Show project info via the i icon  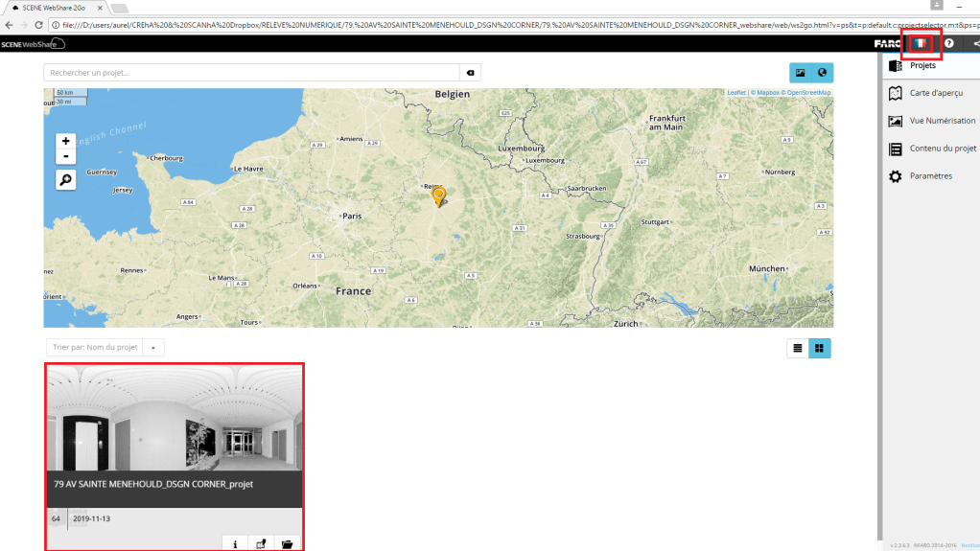(235, 543)
